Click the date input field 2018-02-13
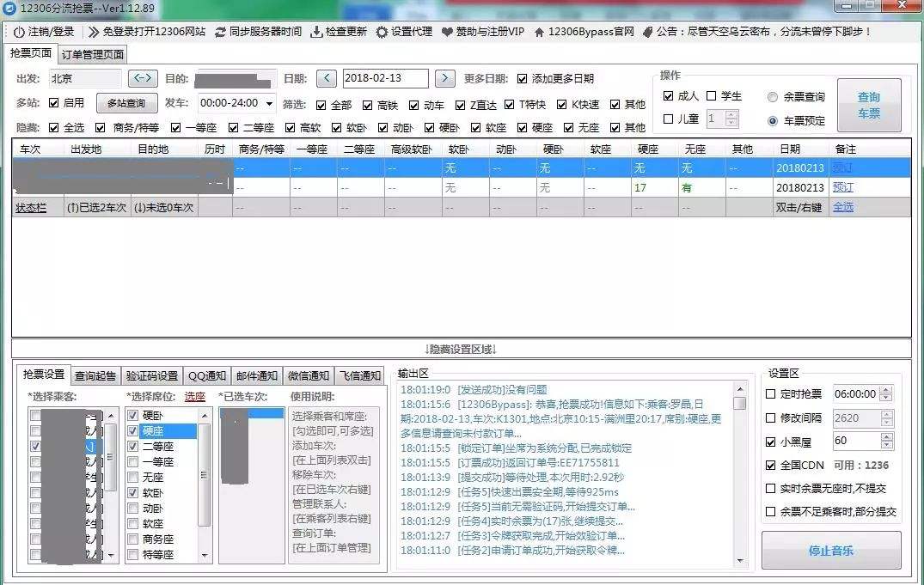 click(x=385, y=78)
